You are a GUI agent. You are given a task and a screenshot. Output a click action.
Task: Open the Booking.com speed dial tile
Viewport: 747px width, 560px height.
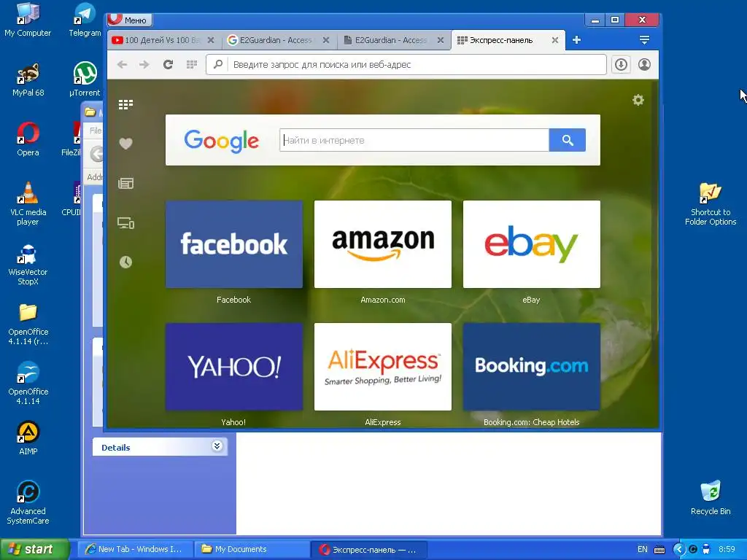click(x=532, y=367)
